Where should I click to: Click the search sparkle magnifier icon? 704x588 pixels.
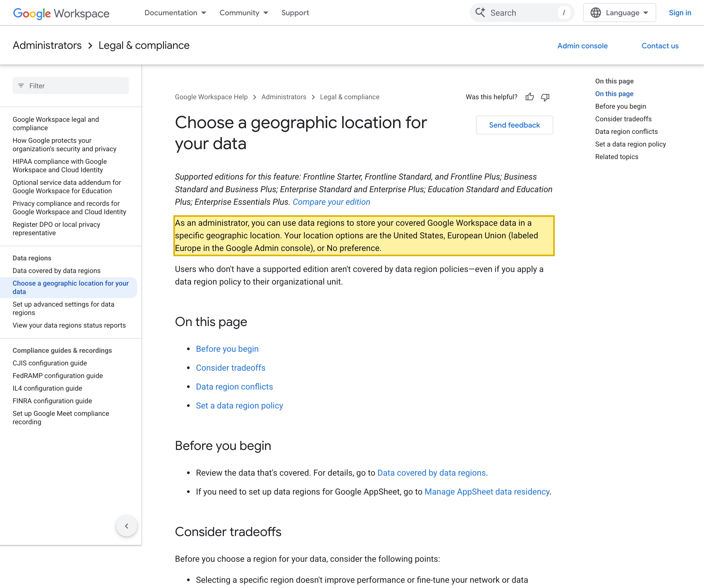click(480, 13)
